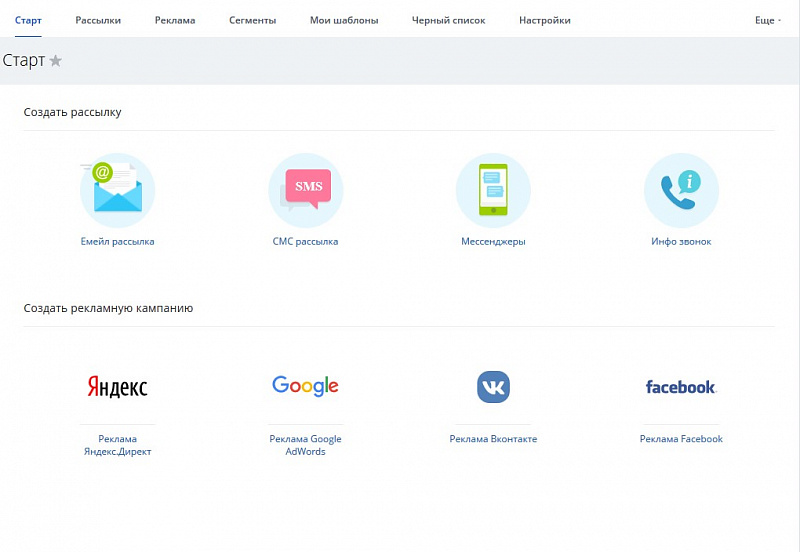Click the pink SMS bubble icon
The width and height of the screenshot is (800, 552).
coord(306,190)
